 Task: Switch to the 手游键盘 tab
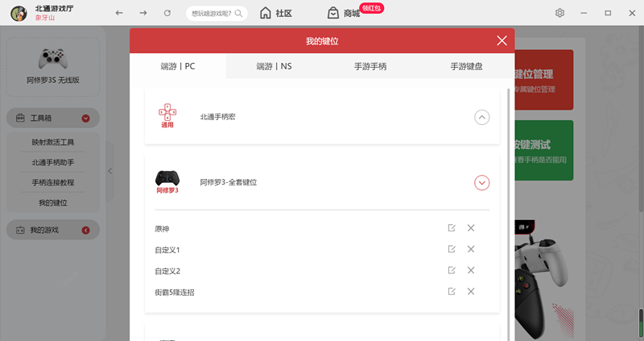(466, 66)
